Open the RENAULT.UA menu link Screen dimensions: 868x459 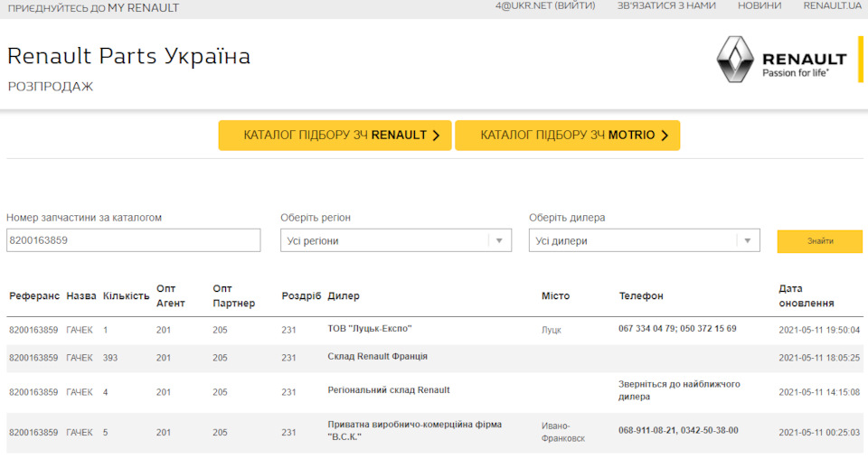(x=833, y=5)
